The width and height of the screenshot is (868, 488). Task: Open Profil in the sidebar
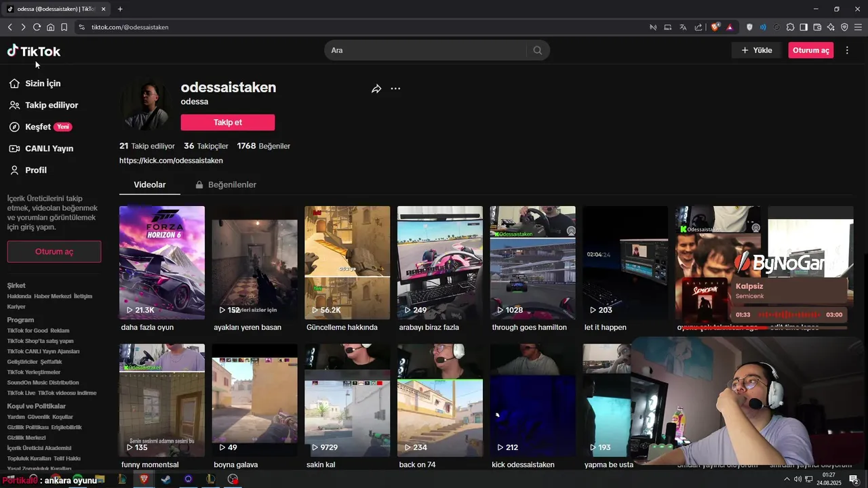28,170
